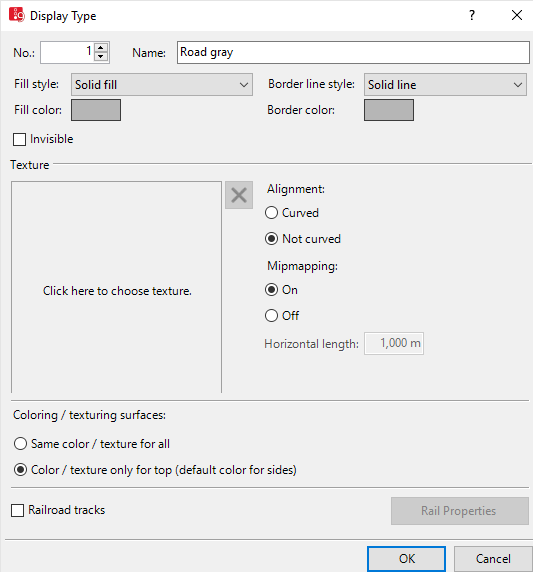Decrement the No. spinner down arrow
Viewport: 533px width, 572px height.
[x=101, y=57]
